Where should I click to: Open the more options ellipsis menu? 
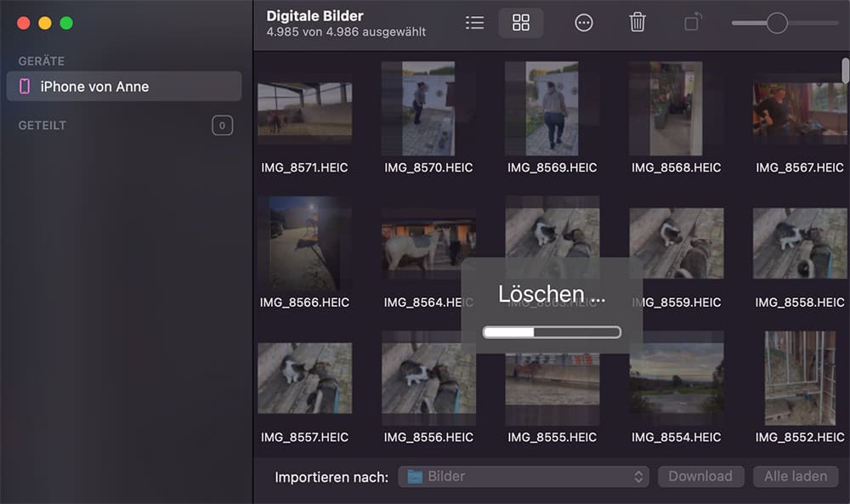pyautogui.click(x=584, y=23)
